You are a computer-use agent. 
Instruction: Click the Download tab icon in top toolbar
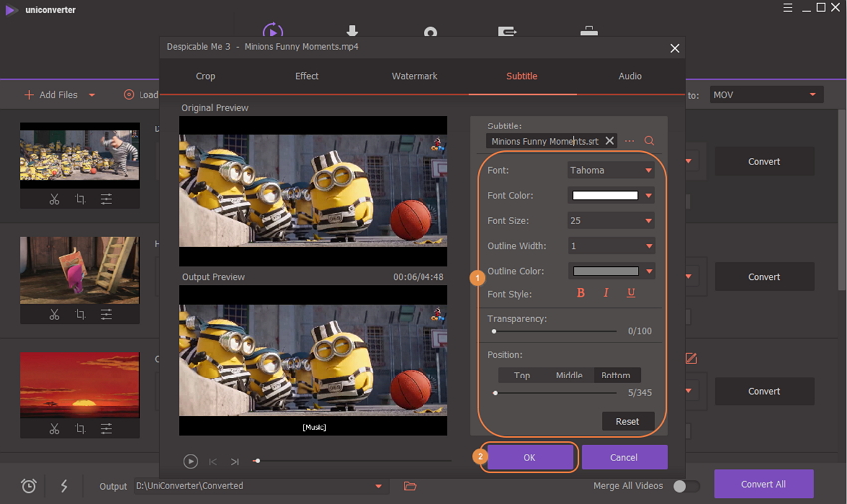[x=352, y=30]
